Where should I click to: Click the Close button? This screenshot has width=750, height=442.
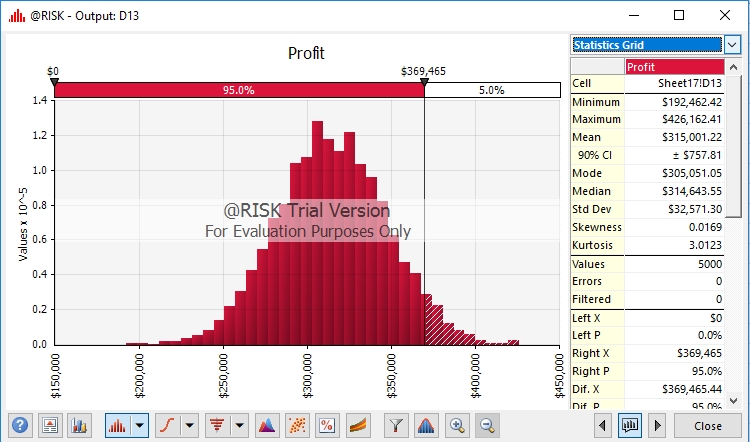coord(708,425)
